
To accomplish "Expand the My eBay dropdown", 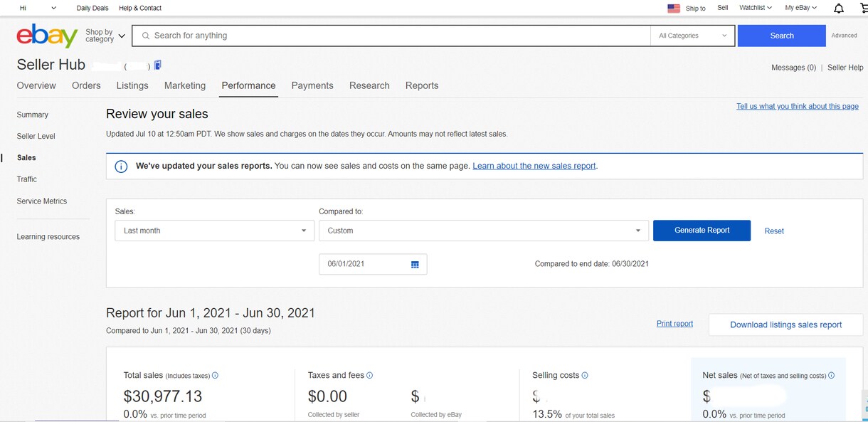I will [x=801, y=8].
